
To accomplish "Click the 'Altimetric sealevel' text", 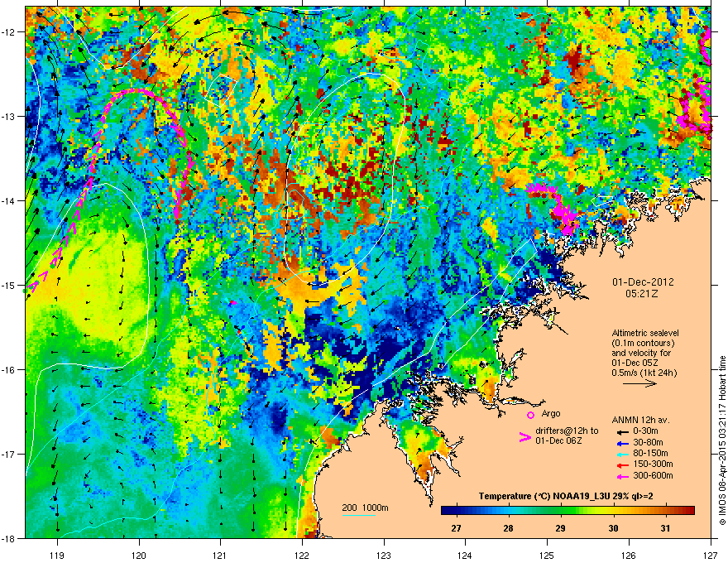I will coord(645,333).
